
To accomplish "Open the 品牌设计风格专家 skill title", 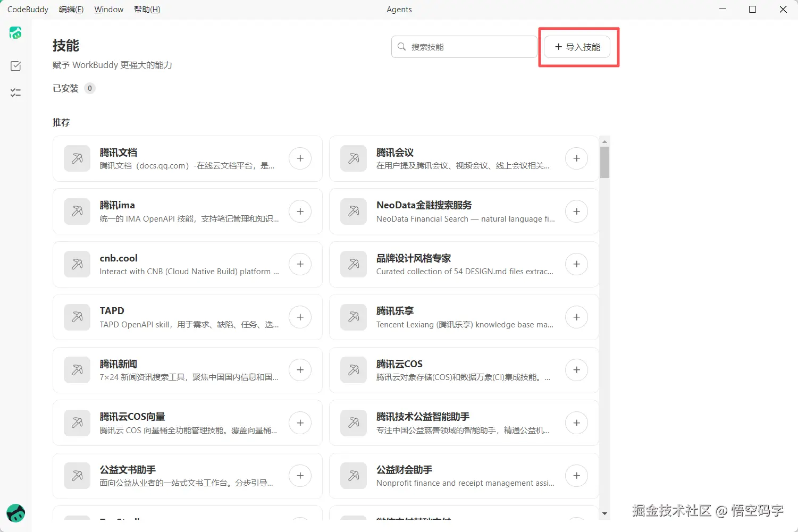I will point(413,258).
